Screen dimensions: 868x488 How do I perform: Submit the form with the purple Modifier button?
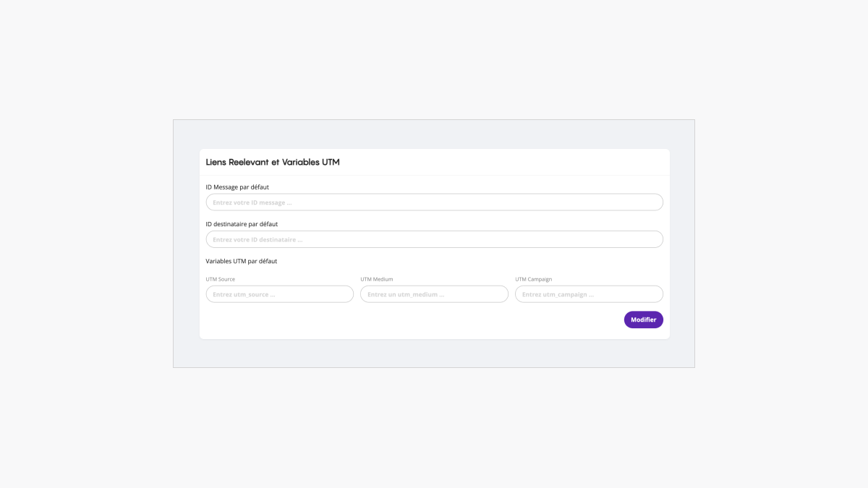(643, 320)
